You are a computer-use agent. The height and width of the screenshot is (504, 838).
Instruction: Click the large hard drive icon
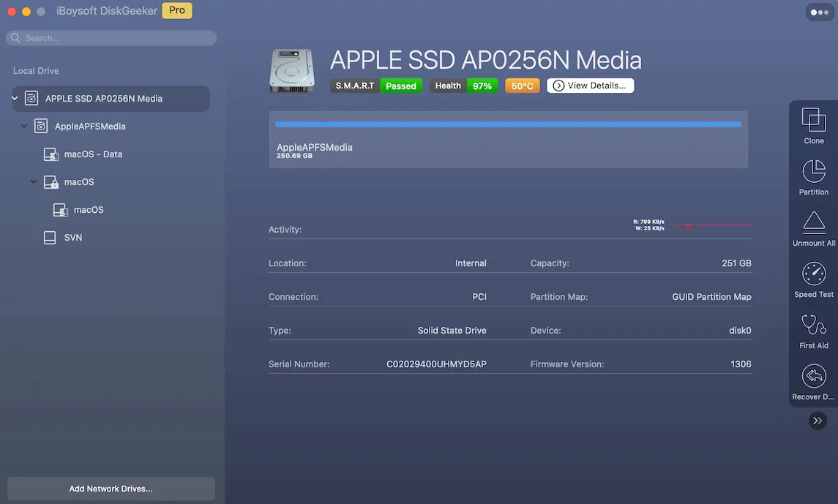click(x=291, y=71)
